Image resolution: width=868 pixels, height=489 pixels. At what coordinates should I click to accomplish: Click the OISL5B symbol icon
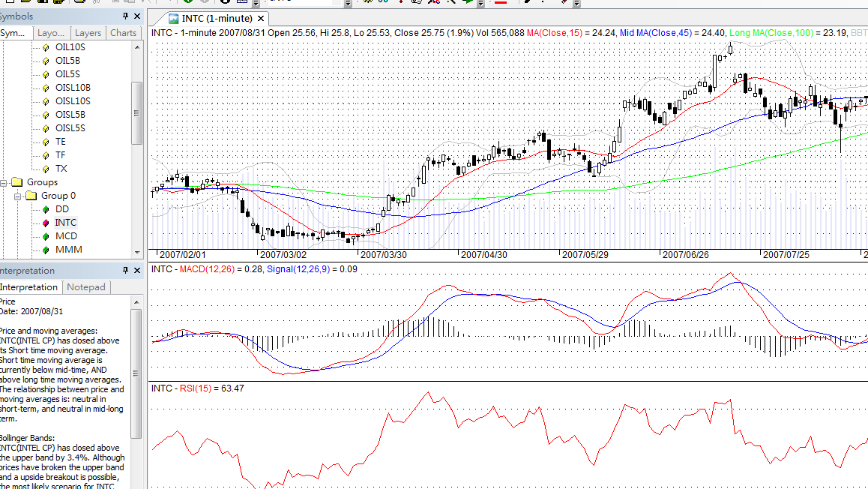[46, 115]
